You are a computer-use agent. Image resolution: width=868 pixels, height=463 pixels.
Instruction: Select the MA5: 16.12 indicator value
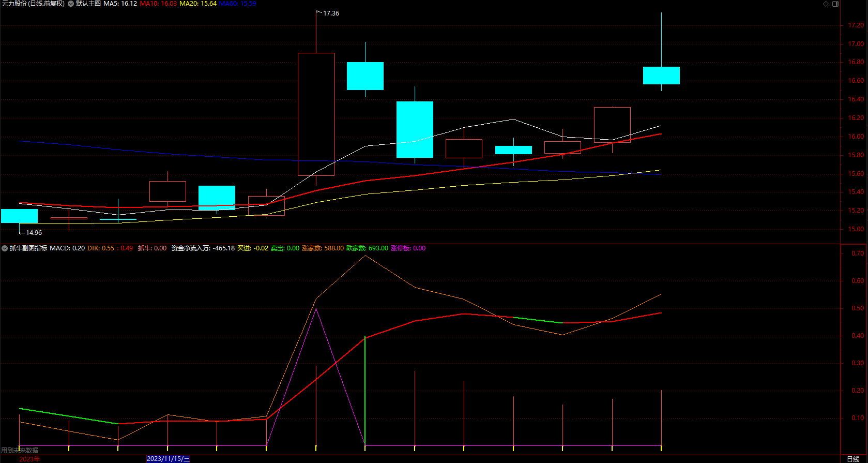point(120,4)
